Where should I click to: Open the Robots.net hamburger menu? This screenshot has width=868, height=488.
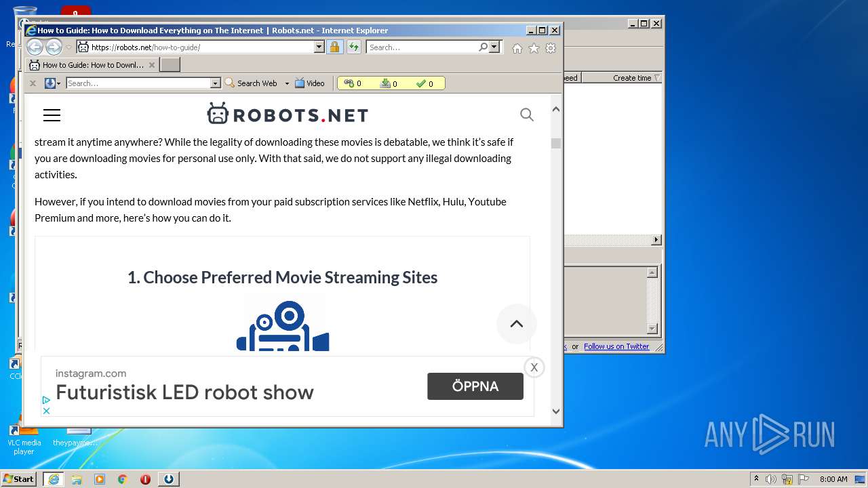click(52, 115)
